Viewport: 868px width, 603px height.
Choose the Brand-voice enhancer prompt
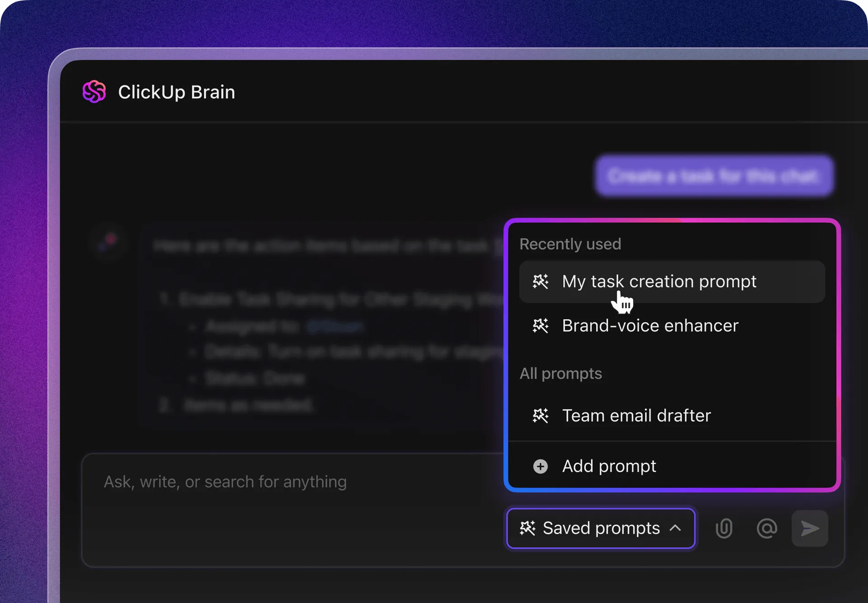672,326
